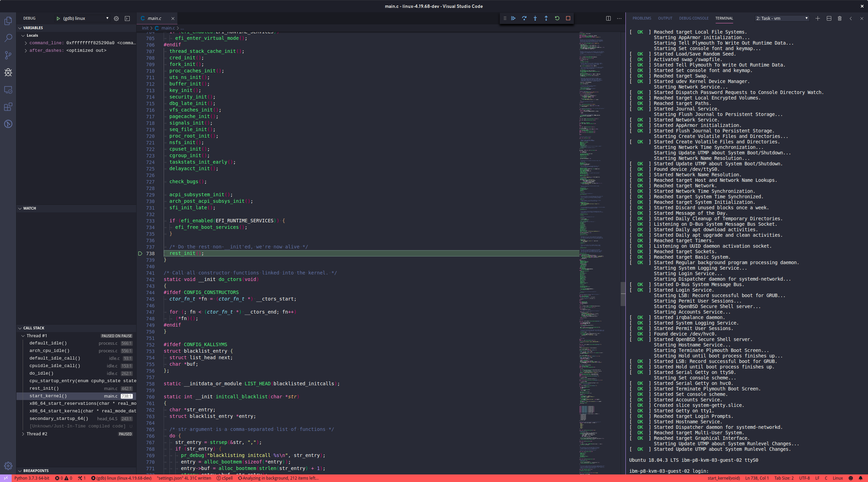The height and width of the screenshot is (482, 868).
Task: Step into in debug toolbar
Action: pyautogui.click(x=535, y=18)
